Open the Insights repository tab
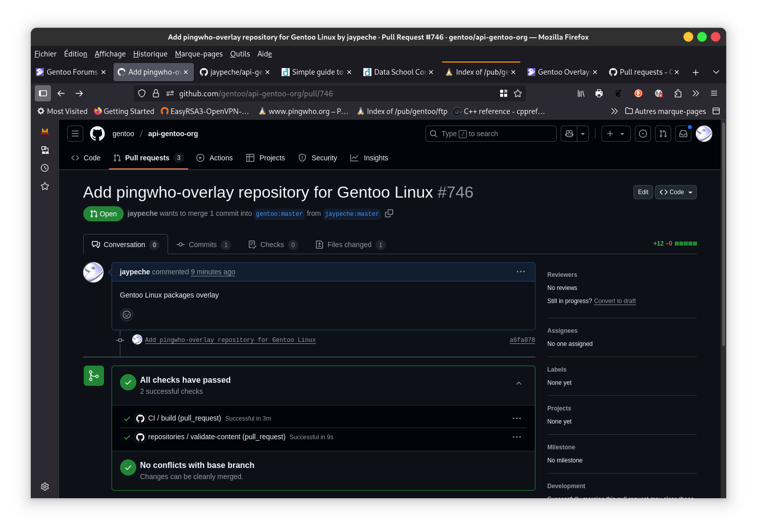 pyautogui.click(x=369, y=158)
